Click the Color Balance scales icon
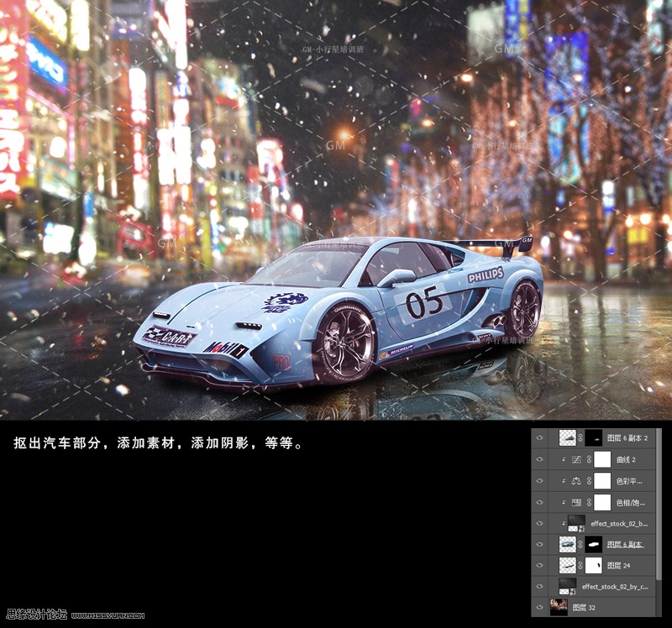672x628 pixels. (576, 480)
